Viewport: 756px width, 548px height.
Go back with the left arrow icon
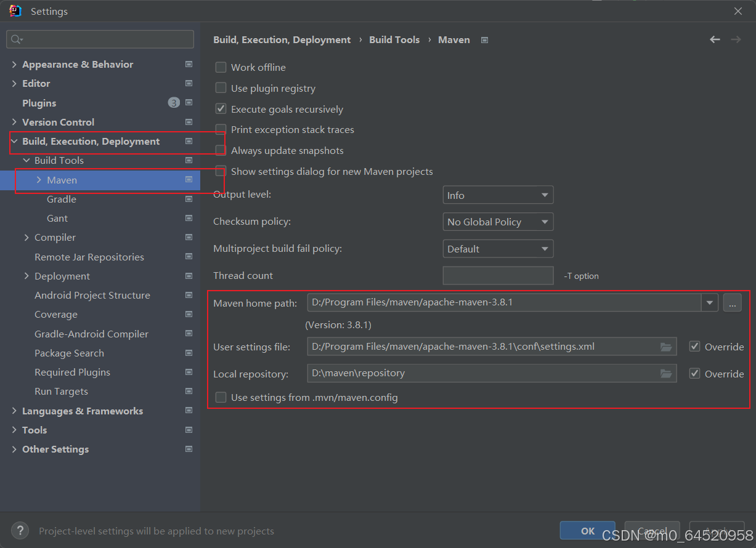[x=715, y=39]
